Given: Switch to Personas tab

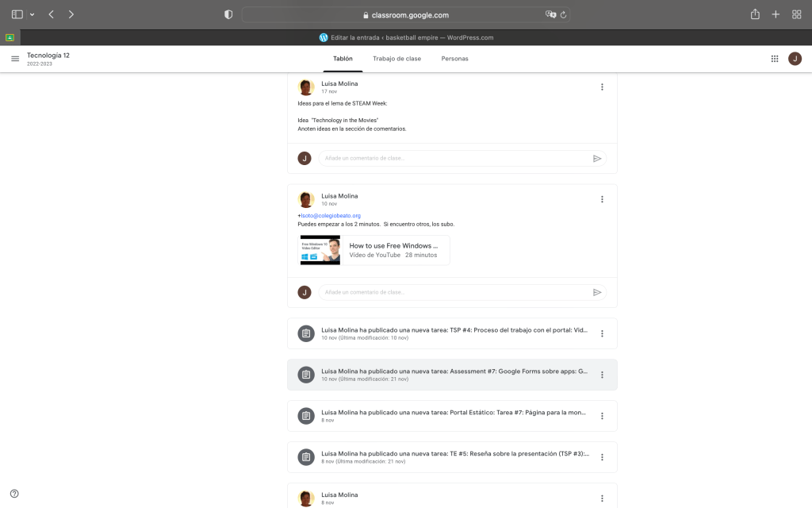Looking at the screenshot, I should point(454,59).
